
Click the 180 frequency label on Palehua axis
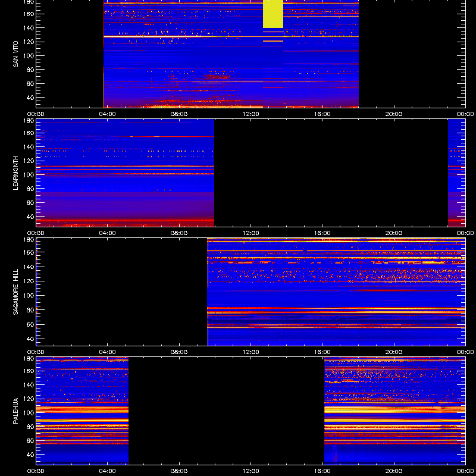tap(30, 359)
